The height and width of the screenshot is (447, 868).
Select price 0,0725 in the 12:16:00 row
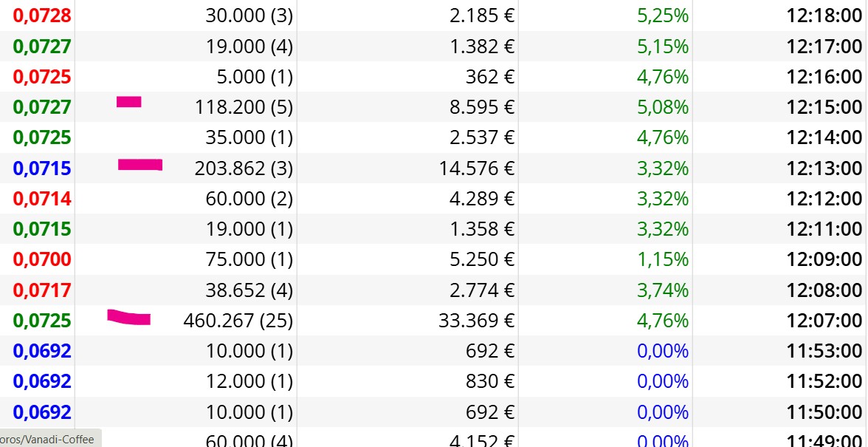(x=42, y=76)
